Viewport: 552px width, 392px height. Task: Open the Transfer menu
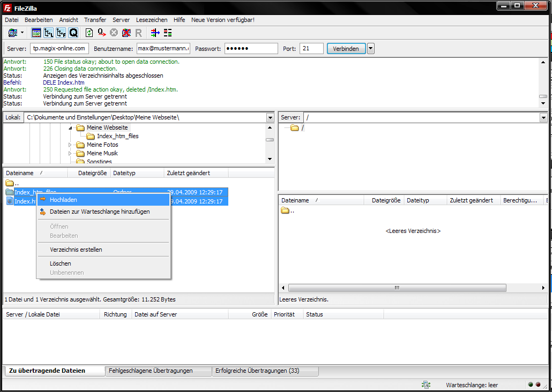point(95,20)
